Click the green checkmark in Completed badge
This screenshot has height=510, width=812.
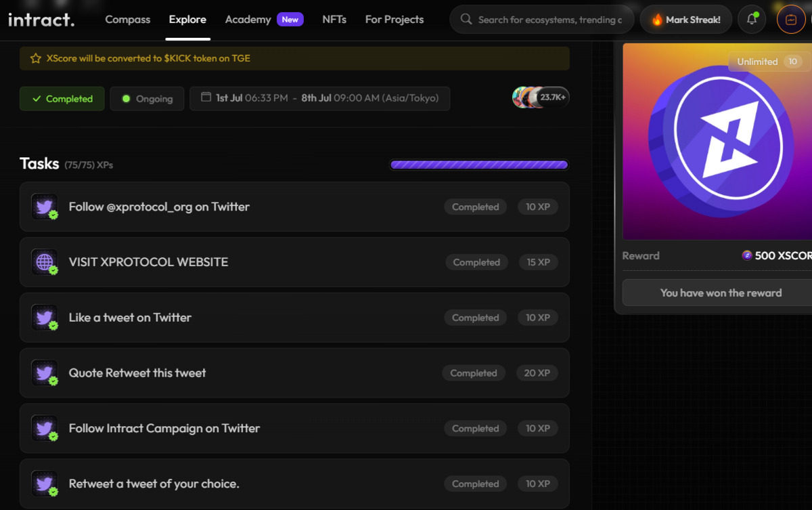tap(37, 99)
